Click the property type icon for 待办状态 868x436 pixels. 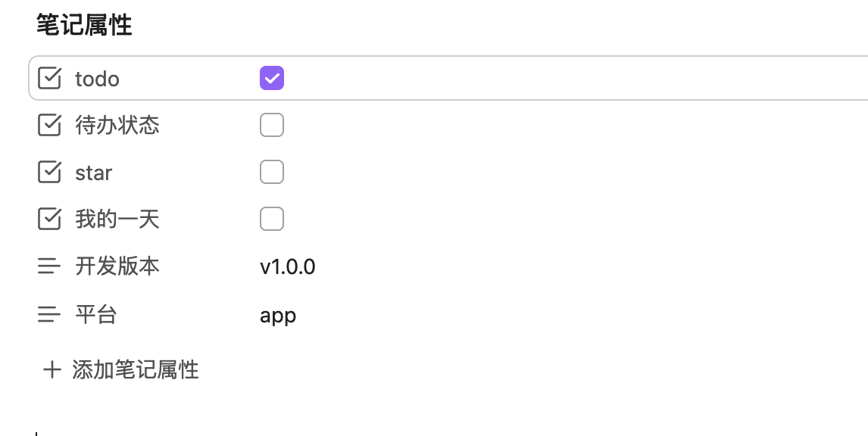pos(49,125)
